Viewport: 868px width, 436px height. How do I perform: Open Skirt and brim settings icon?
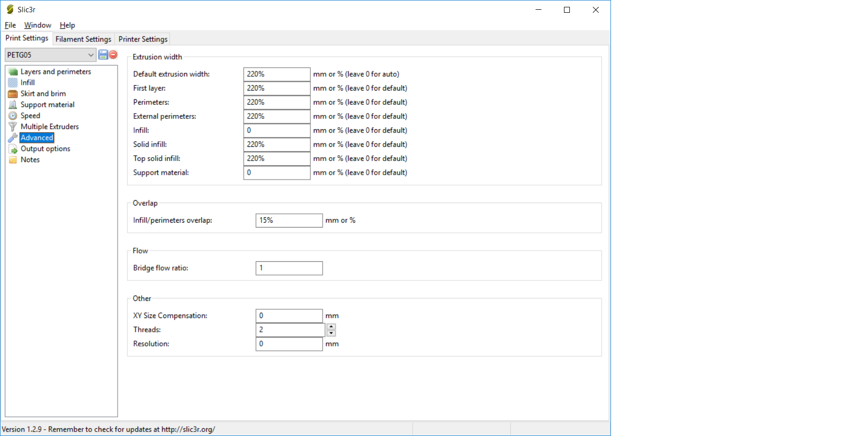pyautogui.click(x=13, y=94)
